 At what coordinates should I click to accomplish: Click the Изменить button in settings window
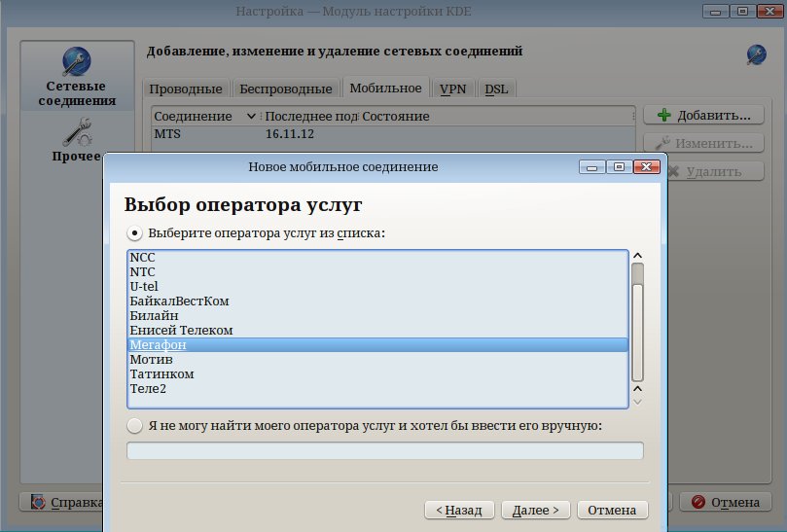(703, 144)
